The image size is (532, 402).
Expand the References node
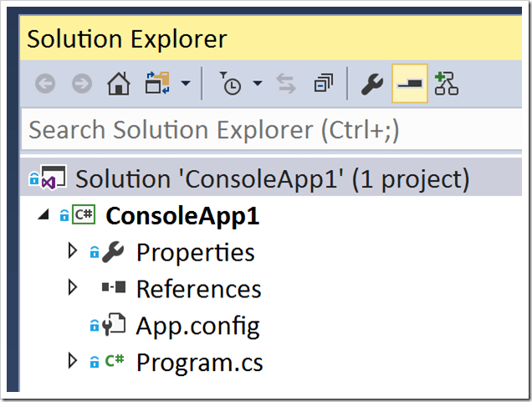point(72,287)
